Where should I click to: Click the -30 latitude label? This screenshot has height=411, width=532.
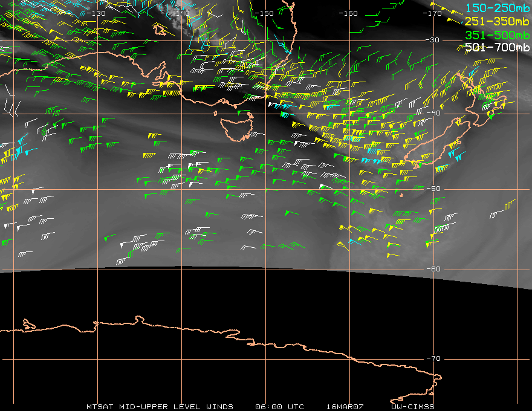point(432,40)
